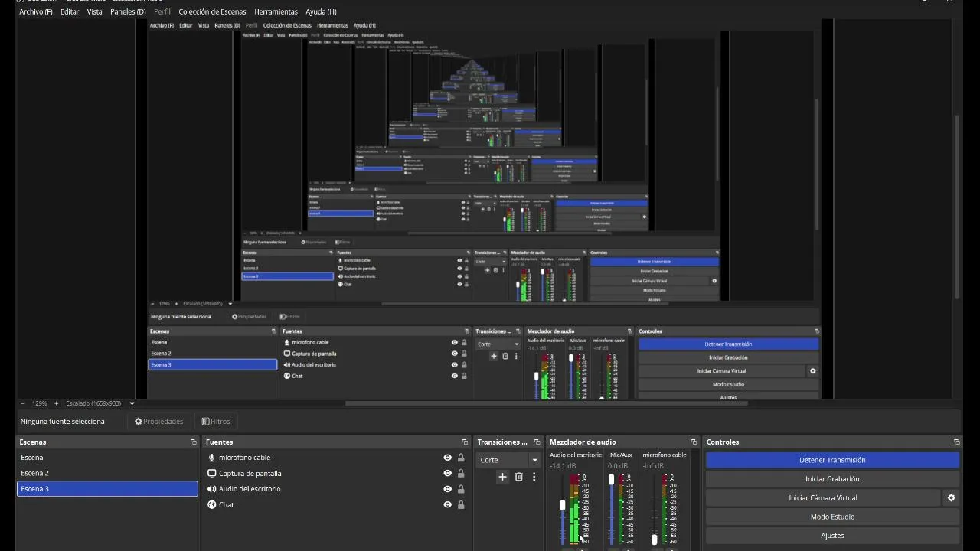Image resolution: width=980 pixels, height=551 pixels.
Task: Open virtual camera settings gear
Action: (951, 497)
